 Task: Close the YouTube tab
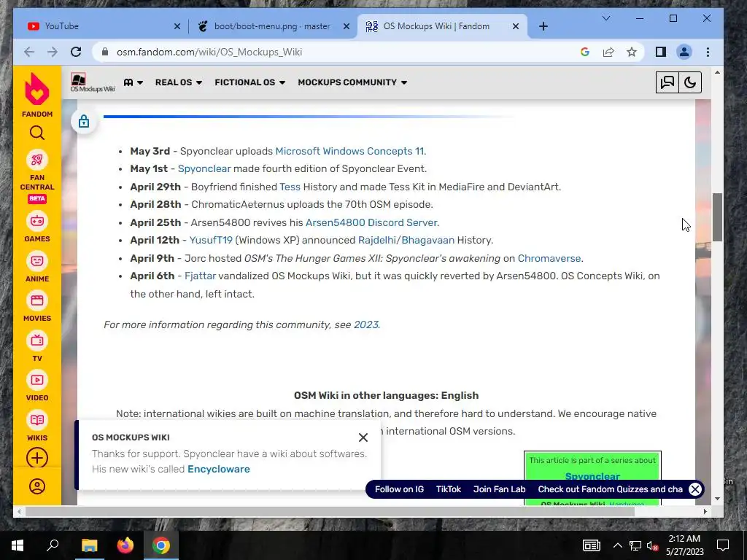pyautogui.click(x=177, y=26)
